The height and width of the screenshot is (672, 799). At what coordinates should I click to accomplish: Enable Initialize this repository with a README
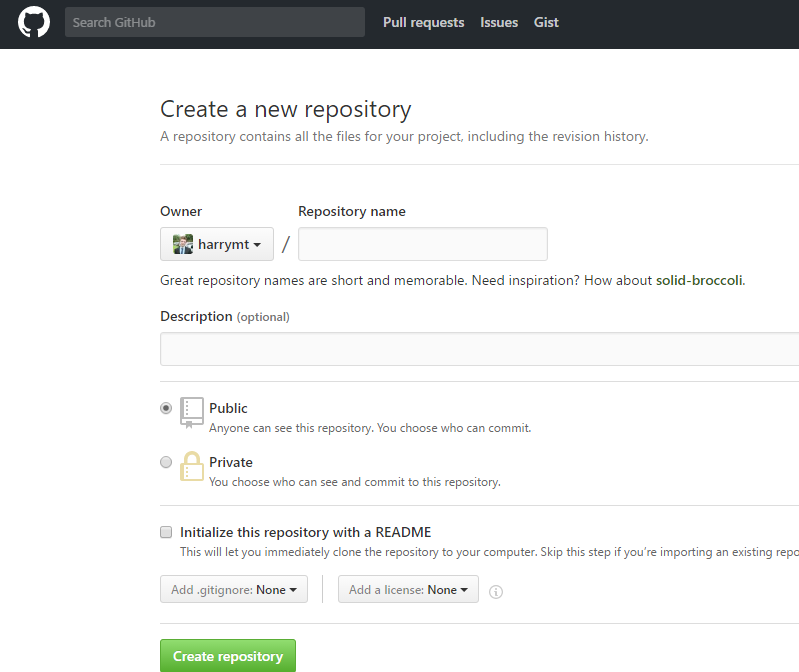(166, 532)
